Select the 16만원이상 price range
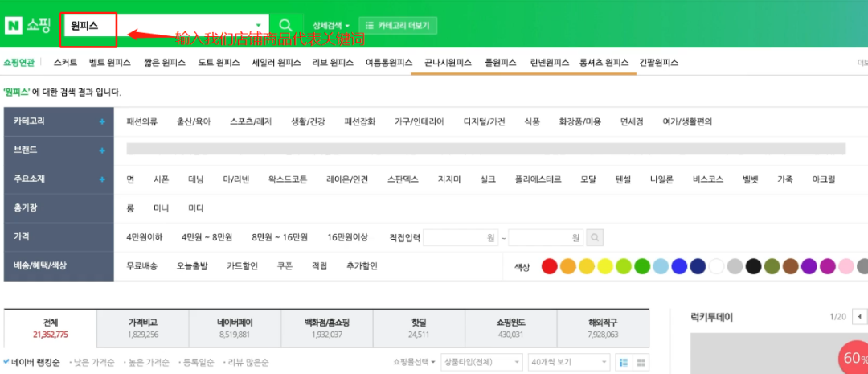 [348, 238]
